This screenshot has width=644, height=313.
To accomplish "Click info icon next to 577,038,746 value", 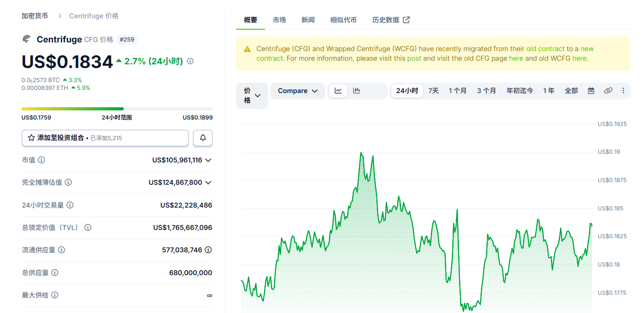I will click(x=208, y=250).
